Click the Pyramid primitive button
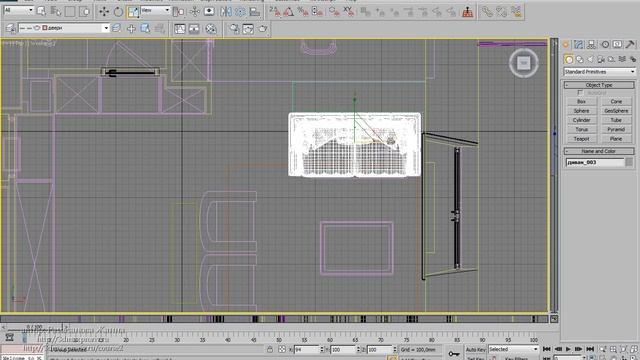 [x=616, y=129]
